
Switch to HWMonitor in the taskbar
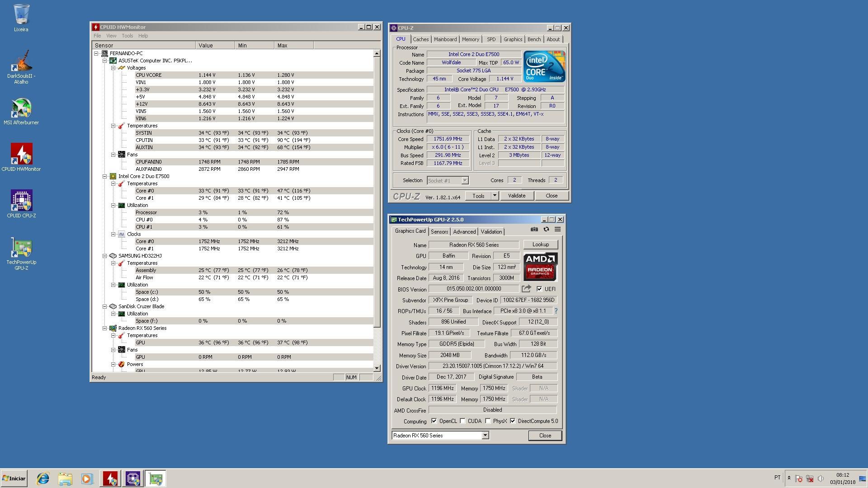[x=110, y=479]
